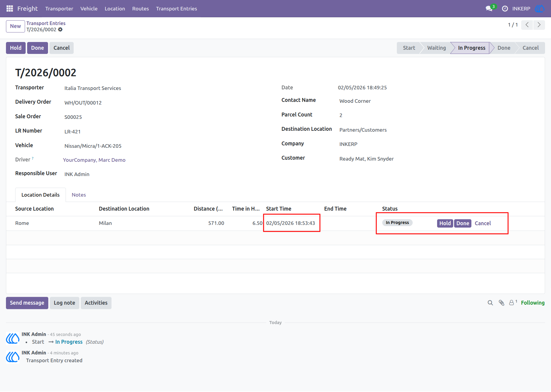
Task: Click start time 02/05/2026 18:53:43 cell
Action: [291, 223]
